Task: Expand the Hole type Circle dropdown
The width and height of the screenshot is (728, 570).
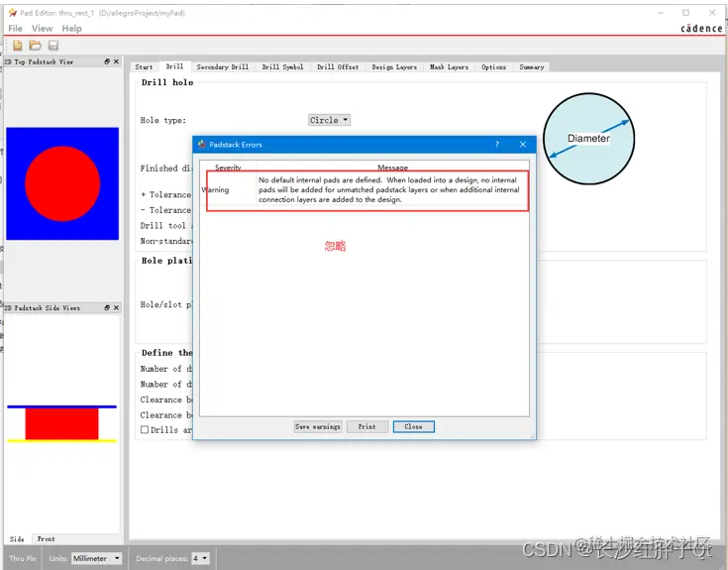Action: (x=329, y=120)
